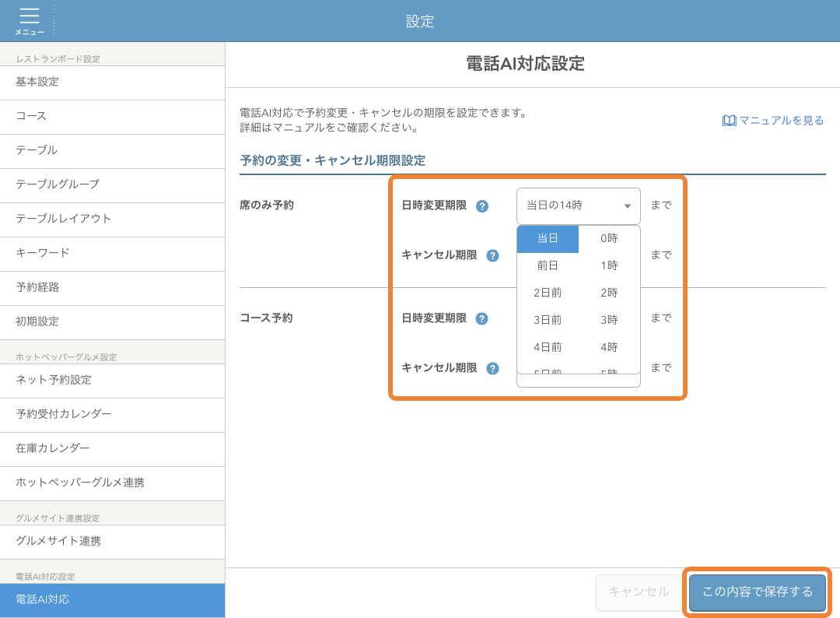Click the コース予約 label
This screenshot has height=618, width=840.
coord(266,318)
